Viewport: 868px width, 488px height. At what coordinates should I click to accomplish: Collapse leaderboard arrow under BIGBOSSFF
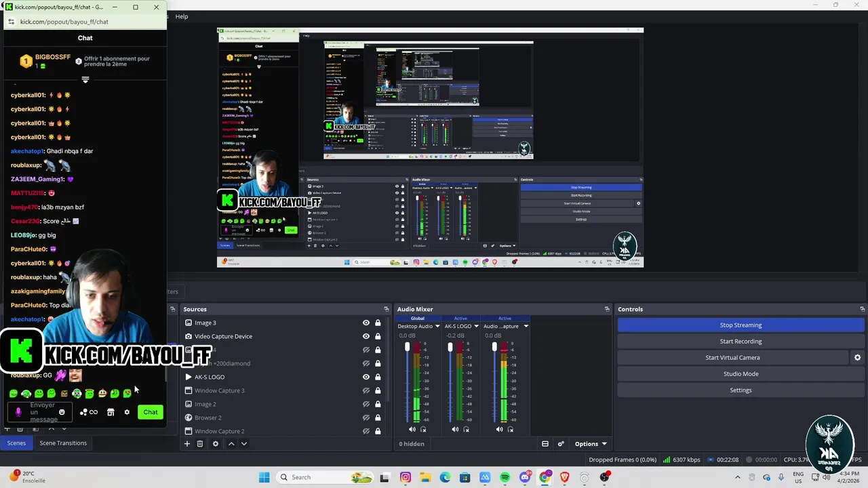[x=85, y=80]
